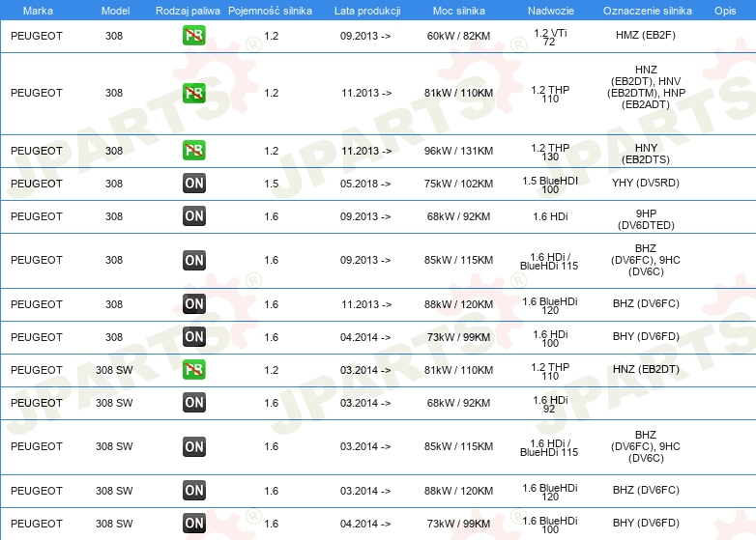Click the ON diesel icon in the 308 04.2014 row
Screen dimensions: 756x540
(x=193, y=337)
